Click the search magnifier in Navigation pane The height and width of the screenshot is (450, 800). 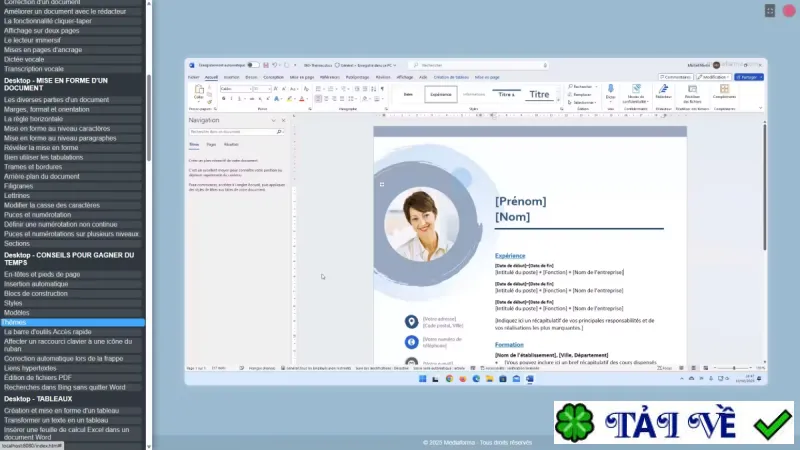coord(279,132)
